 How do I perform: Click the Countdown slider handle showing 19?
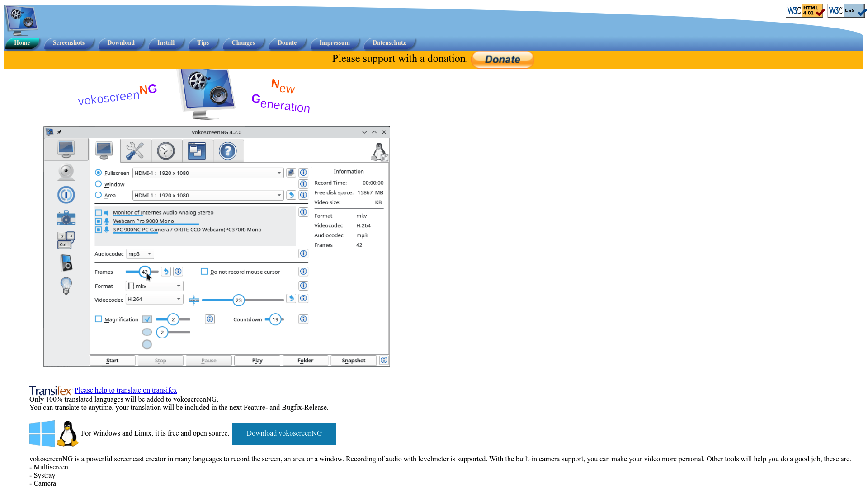pos(275,319)
